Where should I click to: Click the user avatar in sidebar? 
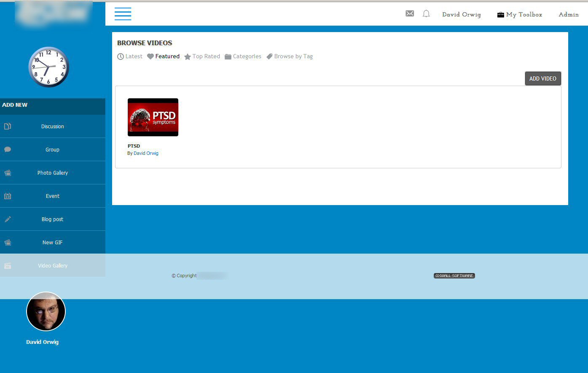pyautogui.click(x=46, y=311)
